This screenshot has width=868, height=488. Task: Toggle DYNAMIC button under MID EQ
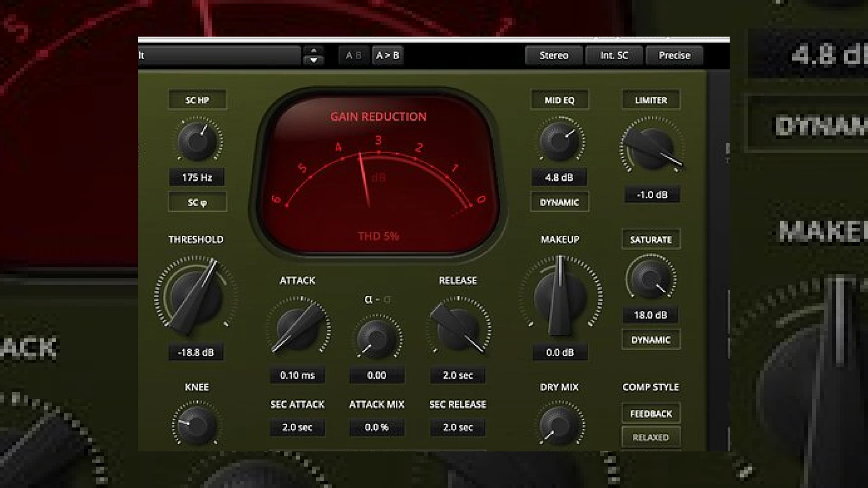pyautogui.click(x=560, y=202)
